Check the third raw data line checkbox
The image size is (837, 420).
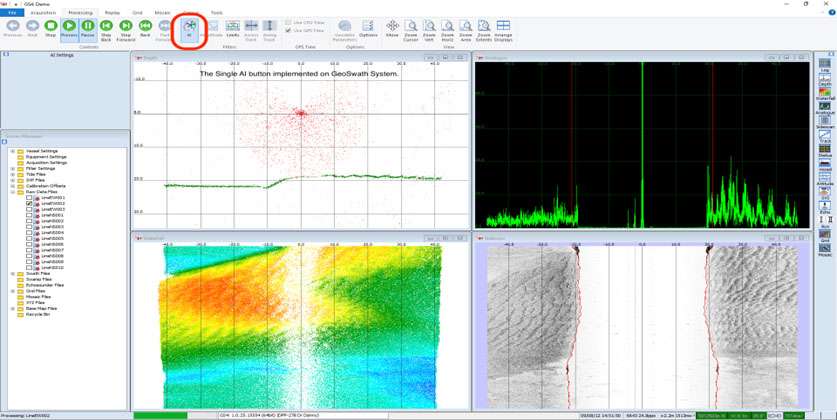pyautogui.click(x=29, y=209)
